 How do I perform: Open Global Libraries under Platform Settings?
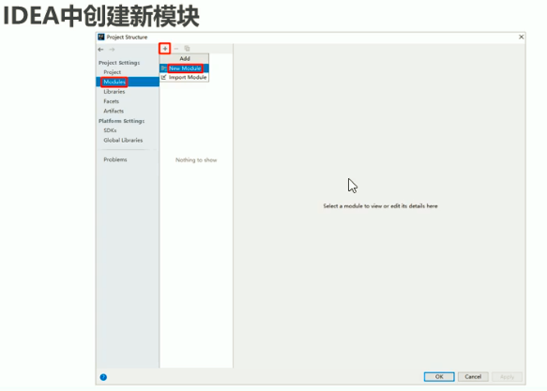[123, 140]
